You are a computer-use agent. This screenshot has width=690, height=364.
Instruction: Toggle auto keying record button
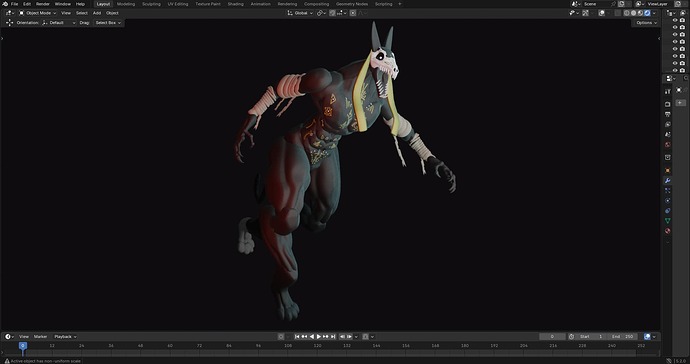coord(281,336)
